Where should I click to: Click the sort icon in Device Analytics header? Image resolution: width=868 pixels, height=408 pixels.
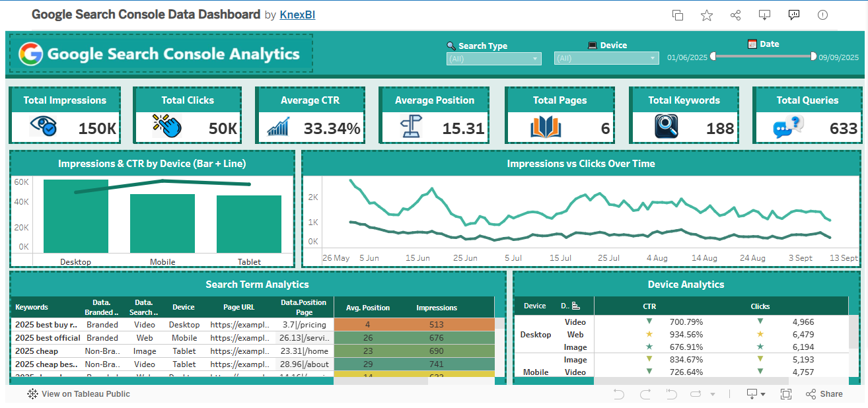[x=575, y=306]
